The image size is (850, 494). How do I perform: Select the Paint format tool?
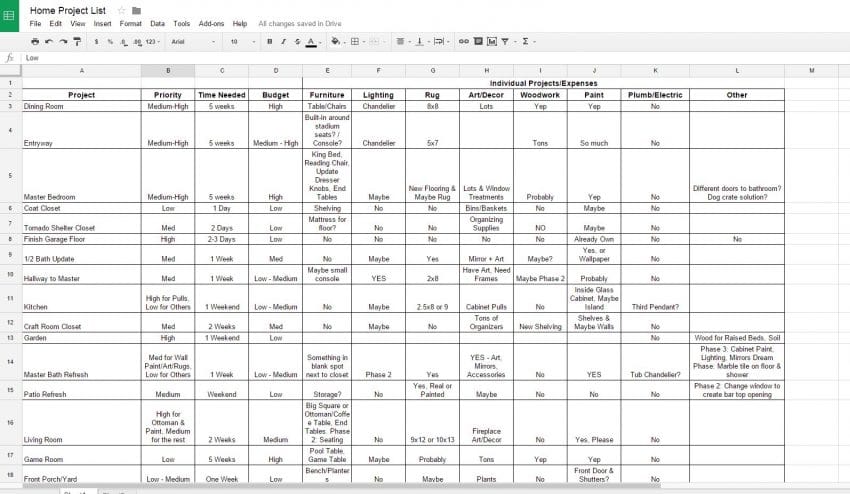tap(77, 41)
